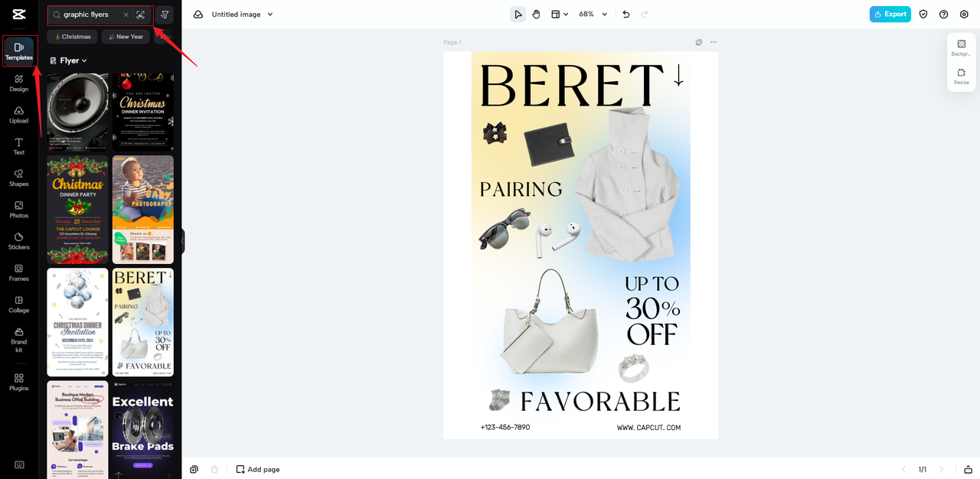Viewport: 980px width, 479px height.
Task: Open the 68% zoom level dropdown
Action: pyautogui.click(x=593, y=15)
